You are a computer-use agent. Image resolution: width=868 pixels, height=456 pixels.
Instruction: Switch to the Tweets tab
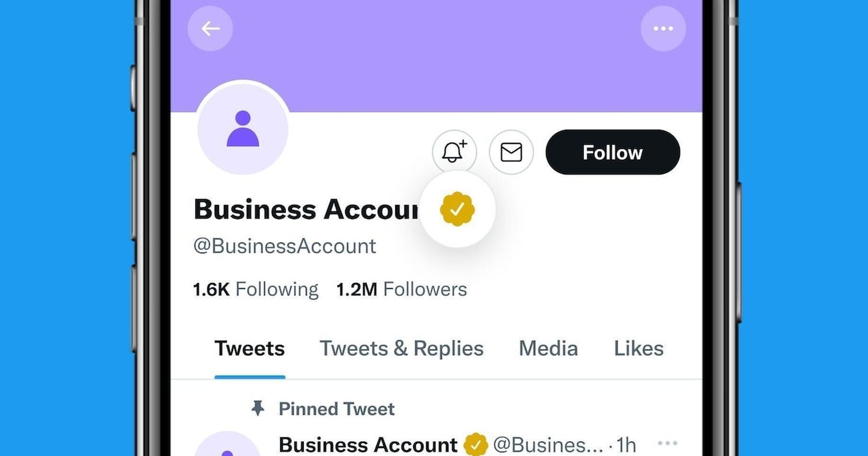click(x=250, y=349)
